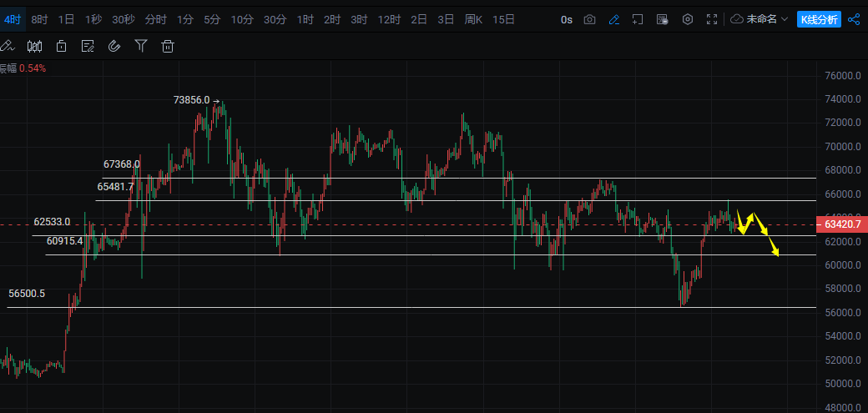Enter fullscreen chart mode
The height and width of the screenshot is (413, 868).
(712, 19)
